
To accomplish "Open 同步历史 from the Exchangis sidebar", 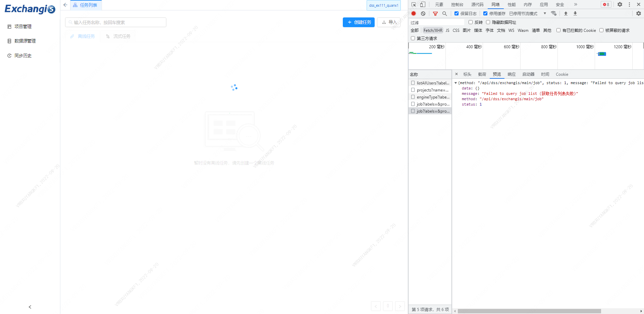I will click(23, 56).
